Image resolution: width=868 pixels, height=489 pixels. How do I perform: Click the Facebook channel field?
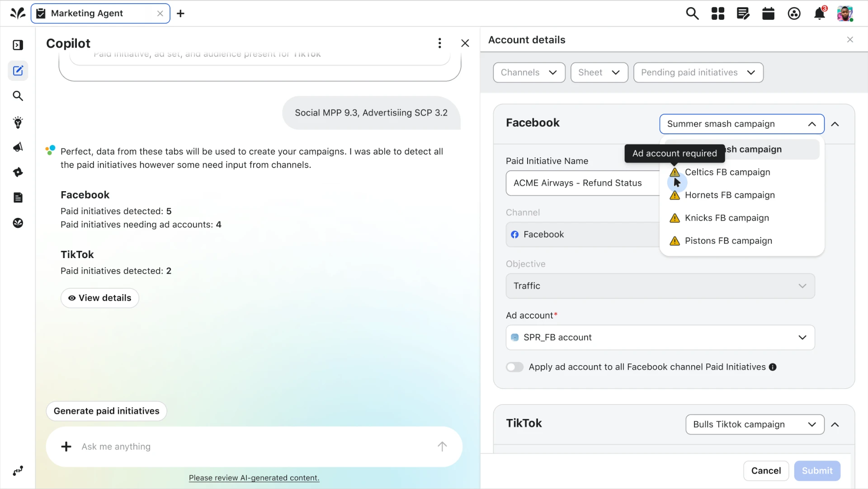[x=583, y=235]
